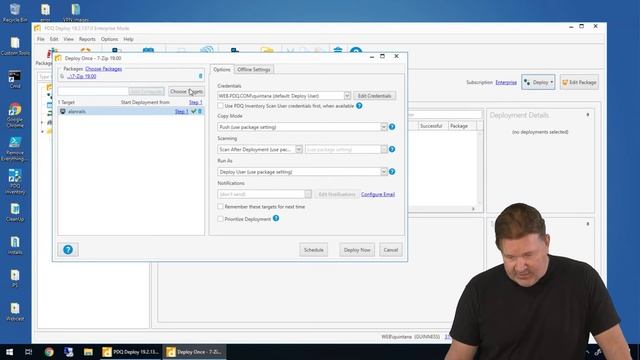Click the Step 1 link beside Start Deployment from

[196, 102]
